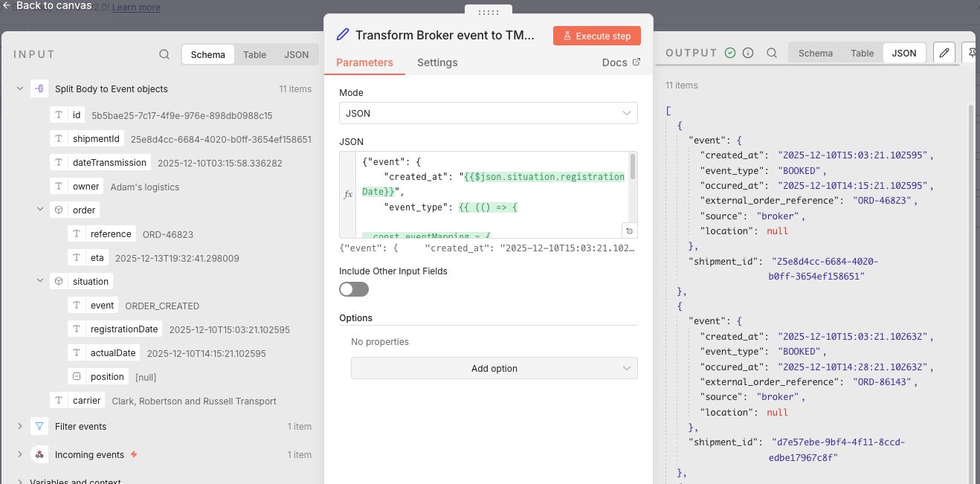This screenshot has height=484, width=980.
Task: Click the output info circle icon
Action: (x=748, y=53)
